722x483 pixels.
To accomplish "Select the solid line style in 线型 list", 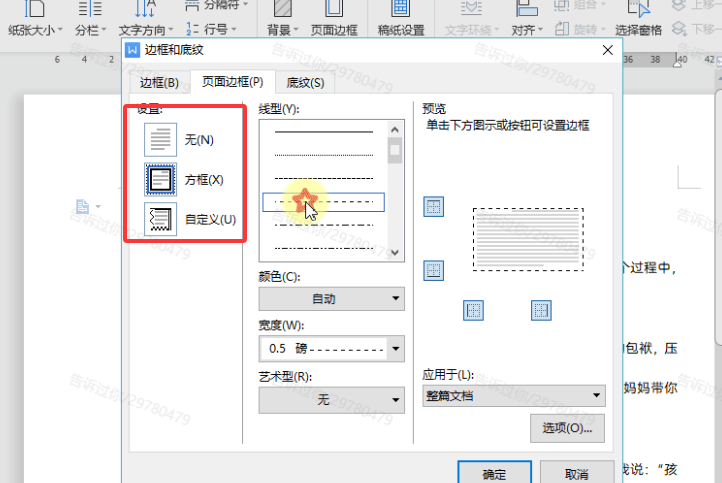I will tap(324, 132).
